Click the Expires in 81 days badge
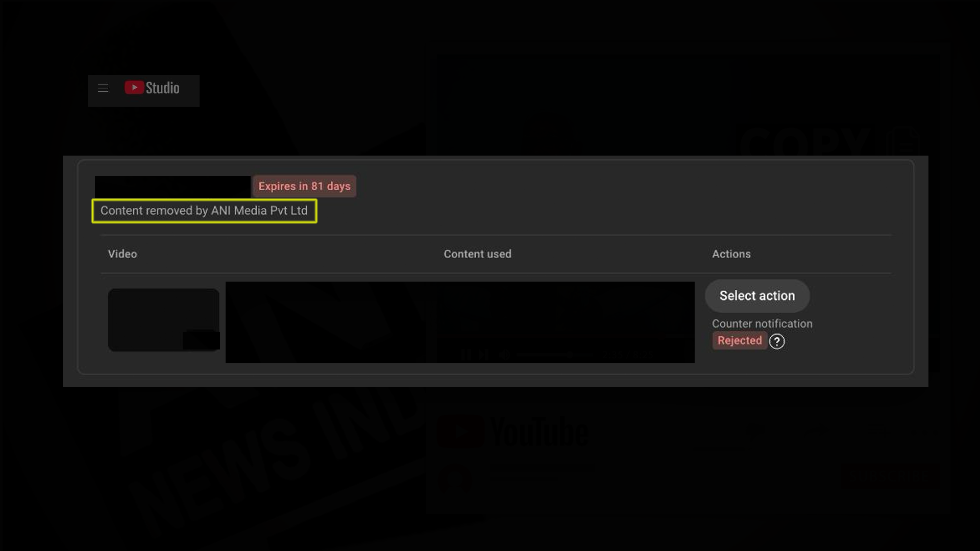The height and width of the screenshot is (551, 980). click(x=304, y=186)
